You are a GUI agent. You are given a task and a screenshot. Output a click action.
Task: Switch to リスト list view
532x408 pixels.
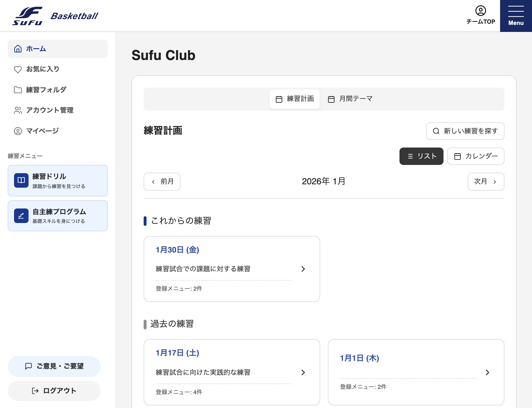[421, 156]
